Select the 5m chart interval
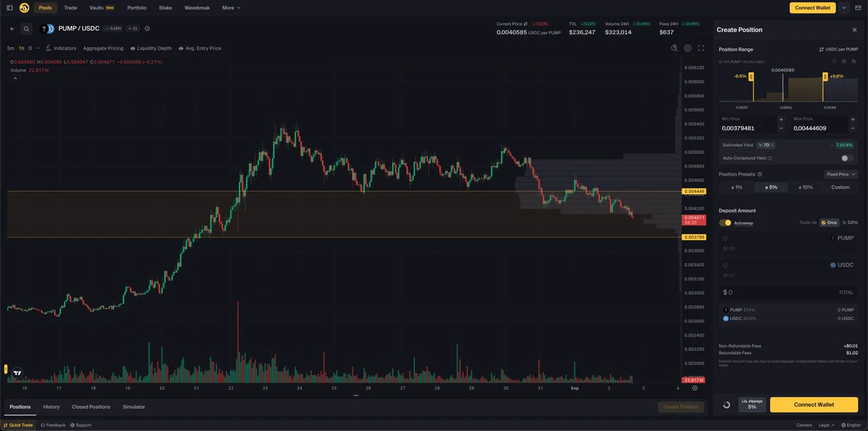This screenshot has height=431, width=868. (x=11, y=48)
